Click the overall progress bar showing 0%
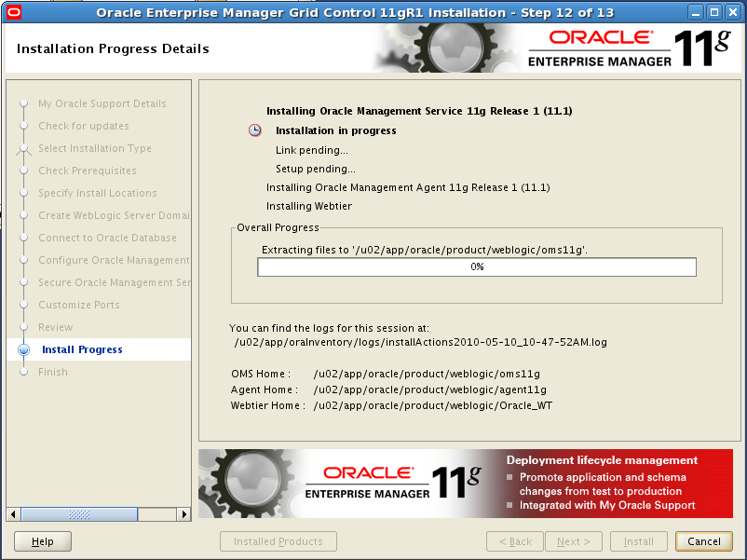This screenshot has height=560, width=747. [x=477, y=266]
